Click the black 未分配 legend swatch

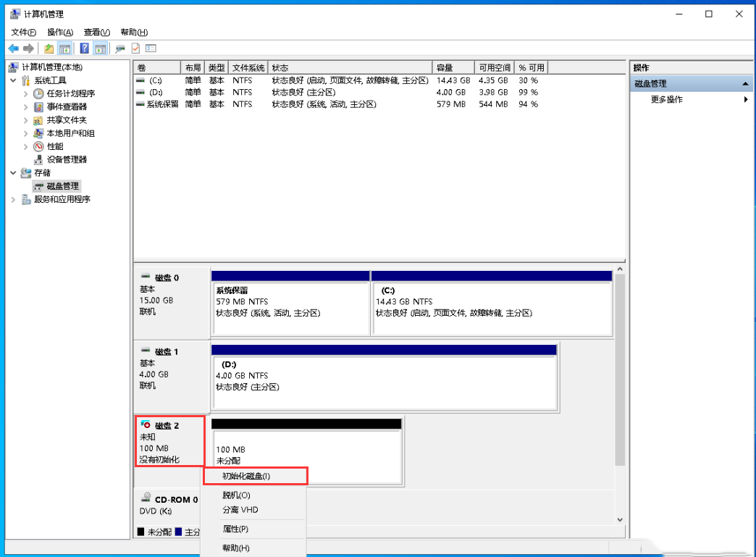click(x=140, y=532)
